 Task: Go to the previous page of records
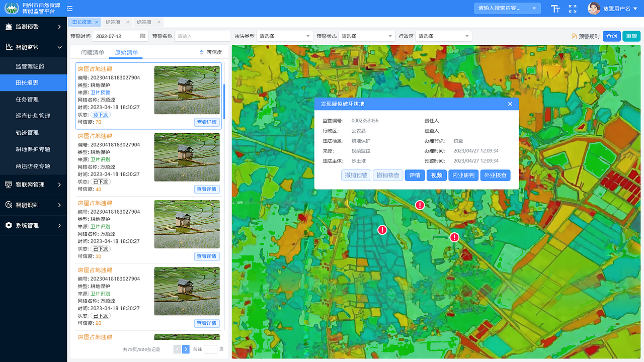[x=177, y=349]
